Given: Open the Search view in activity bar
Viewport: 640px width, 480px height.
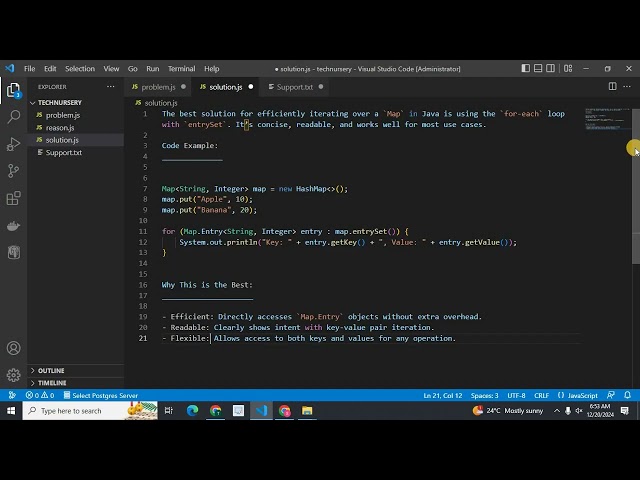Looking at the screenshot, I should (x=13, y=117).
